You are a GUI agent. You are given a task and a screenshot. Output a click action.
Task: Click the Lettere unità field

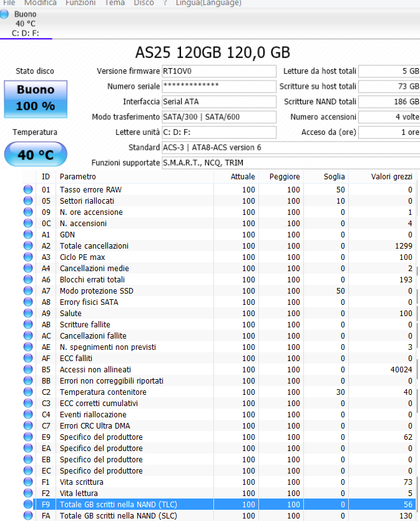(219, 132)
